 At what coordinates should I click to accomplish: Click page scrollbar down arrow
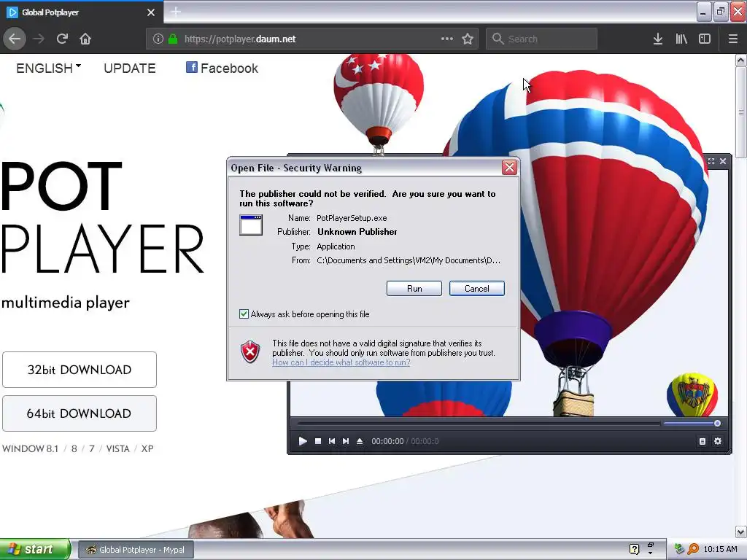[x=741, y=532]
